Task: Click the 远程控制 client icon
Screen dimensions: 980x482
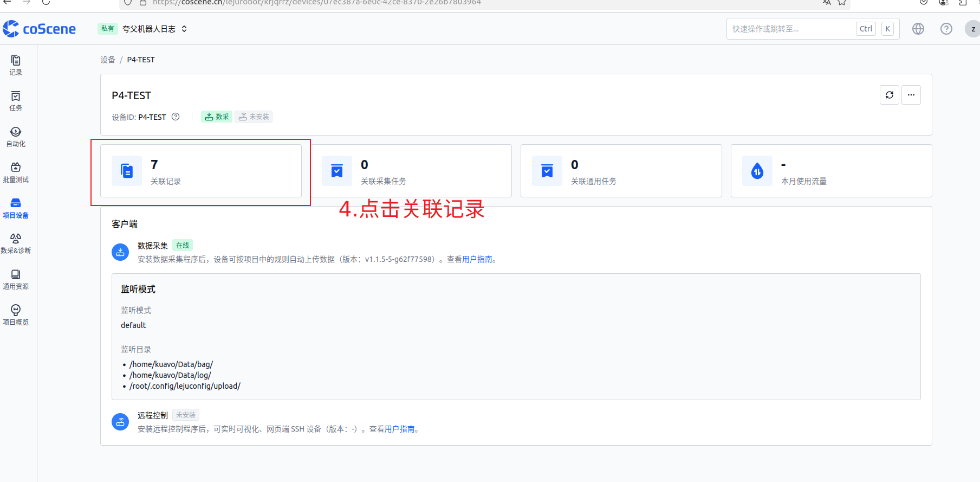Action: (x=120, y=422)
